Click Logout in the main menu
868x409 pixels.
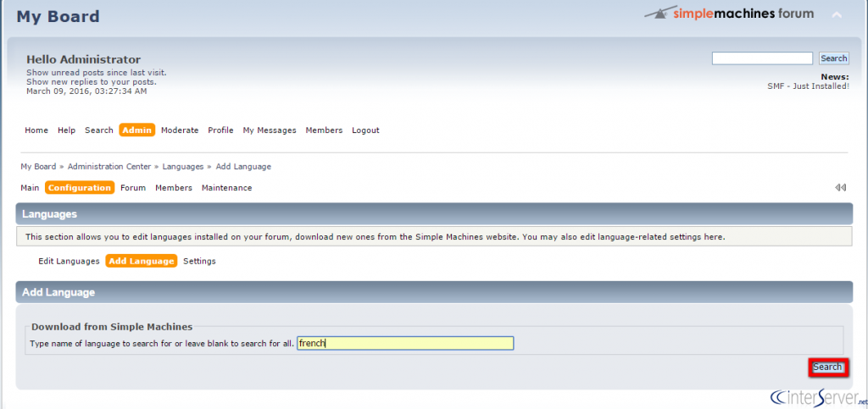pyautogui.click(x=366, y=130)
